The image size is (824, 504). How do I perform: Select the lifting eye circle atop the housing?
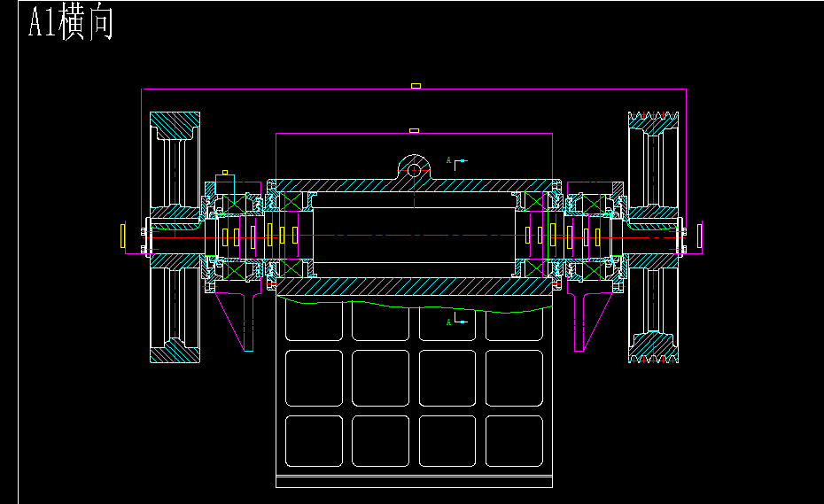[414, 170]
